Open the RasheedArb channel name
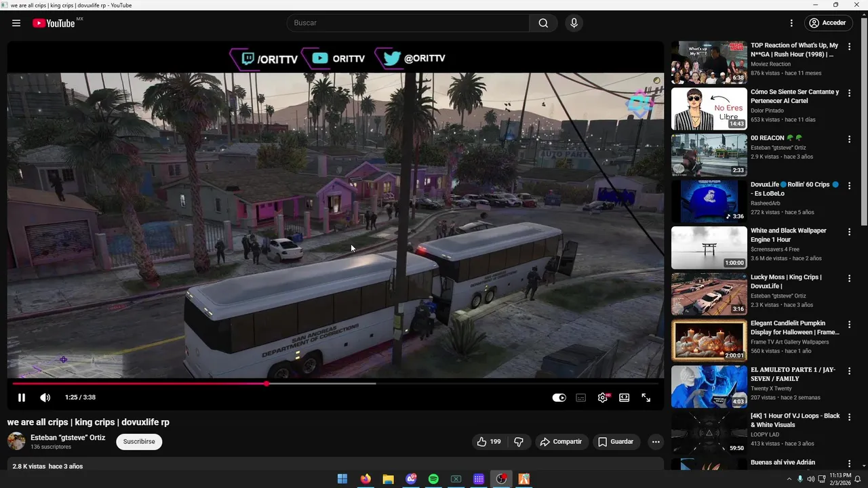This screenshot has height=488, width=868. [767, 203]
